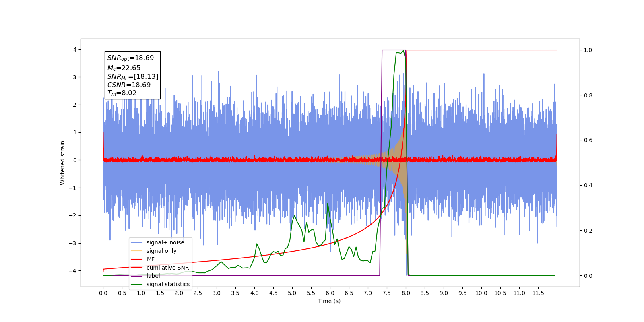
Task: Click the left axis tick labeled −2
Action: 73,215
